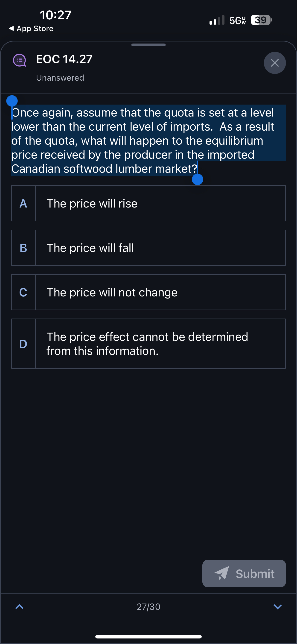Tap the text selection end handle

point(198,179)
